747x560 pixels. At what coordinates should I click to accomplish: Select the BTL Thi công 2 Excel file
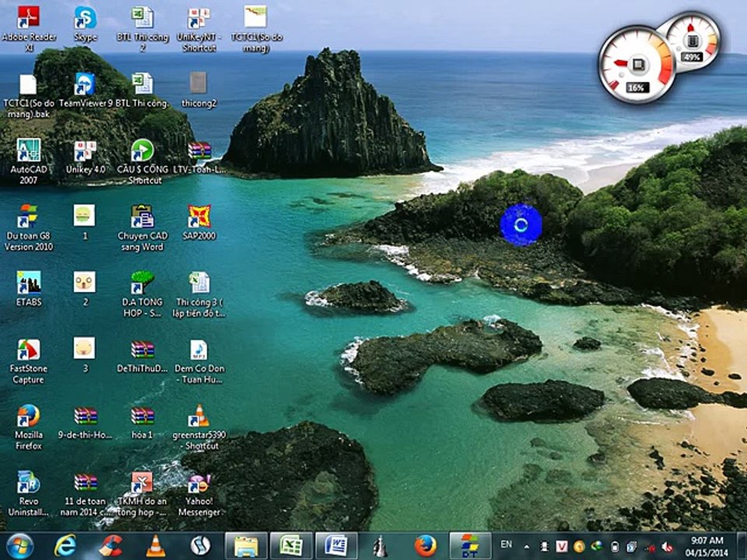click(142, 18)
